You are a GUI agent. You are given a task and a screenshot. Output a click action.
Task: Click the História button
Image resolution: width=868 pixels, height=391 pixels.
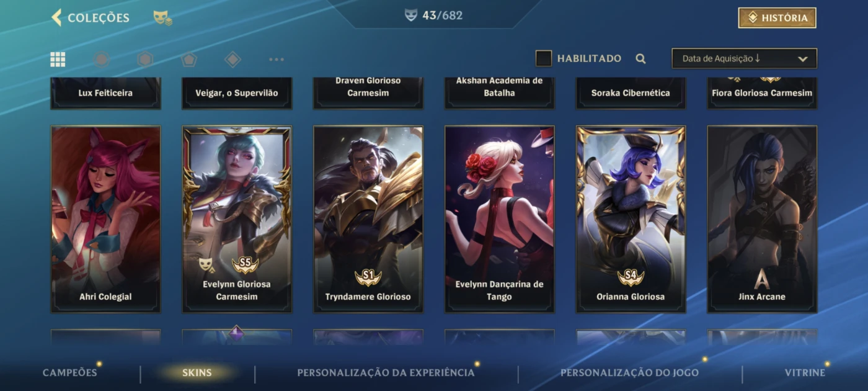click(777, 18)
